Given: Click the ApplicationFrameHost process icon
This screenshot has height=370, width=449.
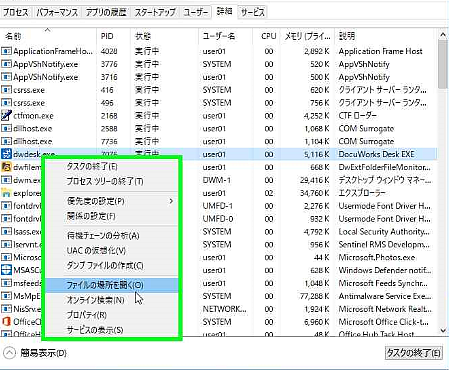Looking at the screenshot, I should pos(6,51).
